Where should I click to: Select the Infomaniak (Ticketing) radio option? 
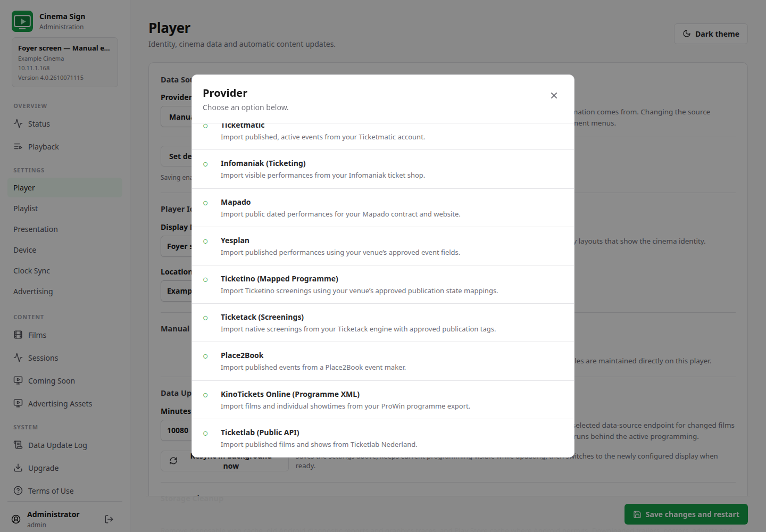(x=205, y=164)
